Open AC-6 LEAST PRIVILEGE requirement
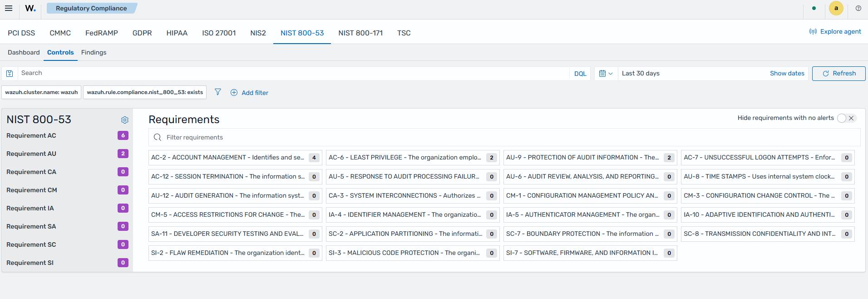The width and height of the screenshot is (868, 299). 413,158
